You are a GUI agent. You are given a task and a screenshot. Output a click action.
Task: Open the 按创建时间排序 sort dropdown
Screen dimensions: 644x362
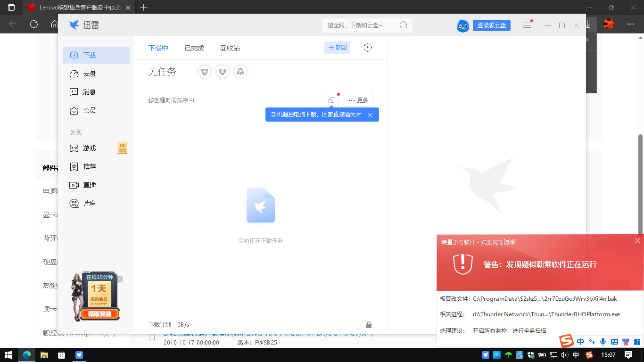point(172,100)
